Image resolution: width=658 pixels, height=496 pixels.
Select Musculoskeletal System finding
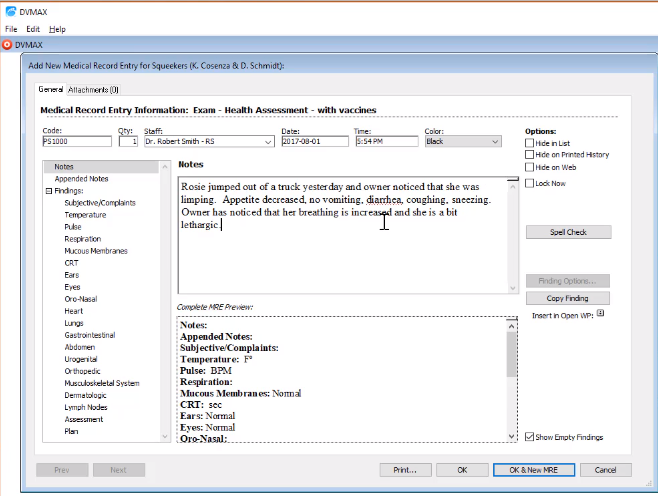pyautogui.click(x=102, y=383)
